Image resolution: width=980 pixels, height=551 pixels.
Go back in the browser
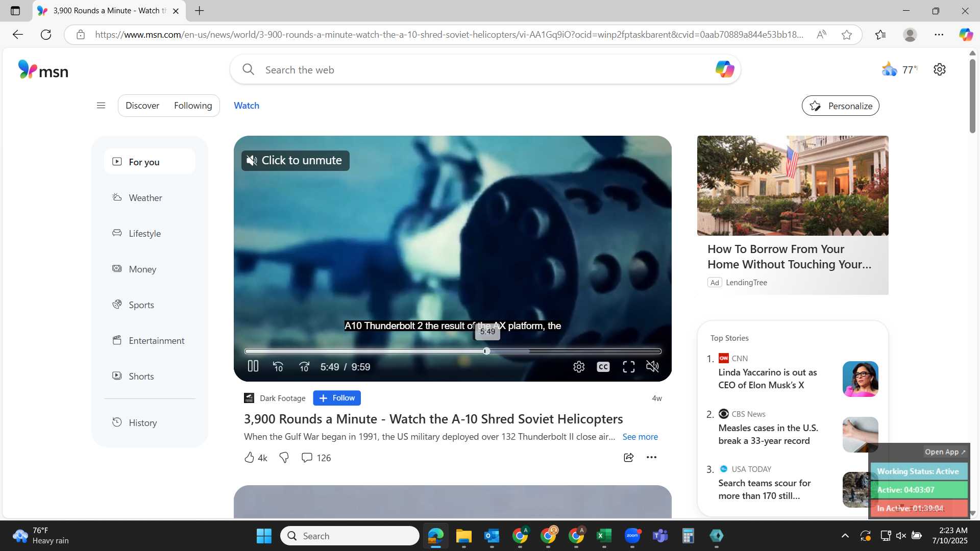pos(18,35)
